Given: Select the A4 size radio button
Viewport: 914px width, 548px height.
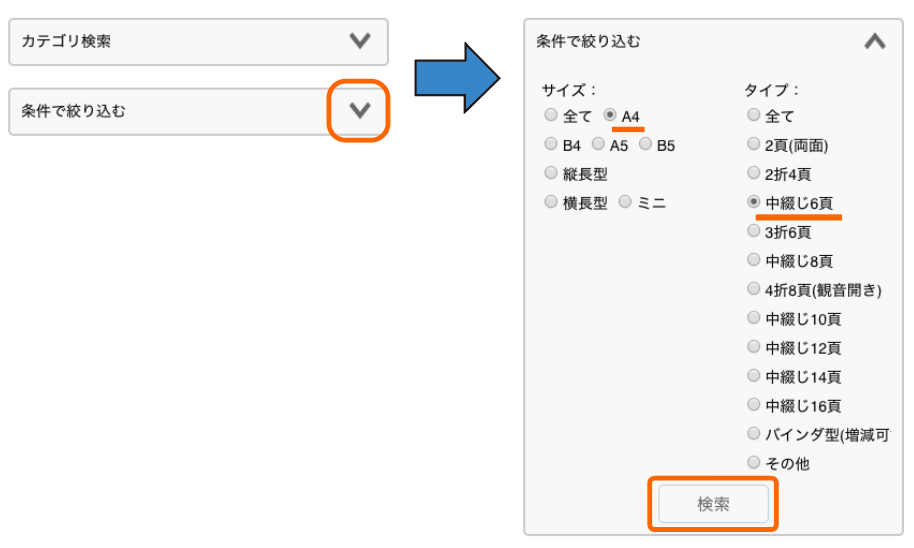Looking at the screenshot, I should (x=610, y=115).
